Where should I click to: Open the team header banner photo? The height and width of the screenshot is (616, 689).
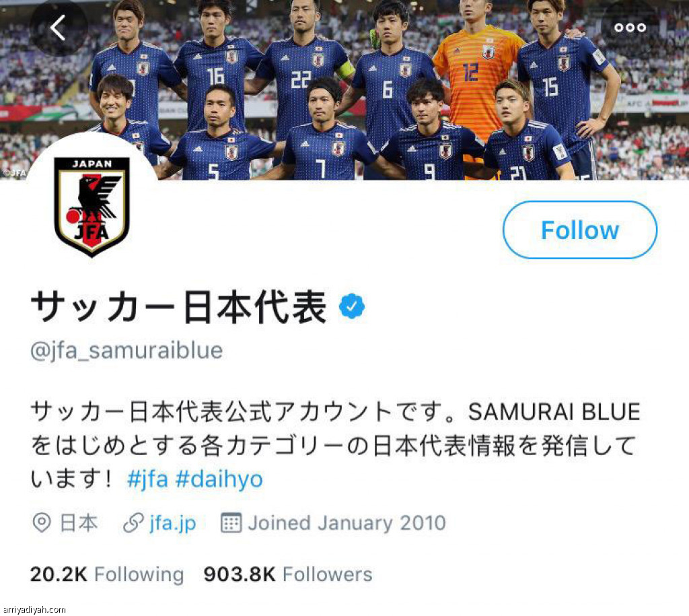click(344, 90)
